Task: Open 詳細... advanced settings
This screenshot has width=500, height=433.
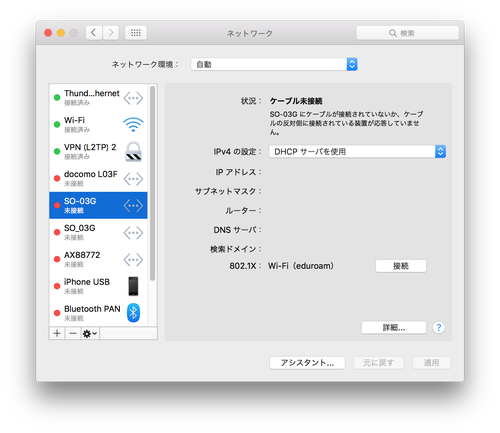Action: coord(394,327)
